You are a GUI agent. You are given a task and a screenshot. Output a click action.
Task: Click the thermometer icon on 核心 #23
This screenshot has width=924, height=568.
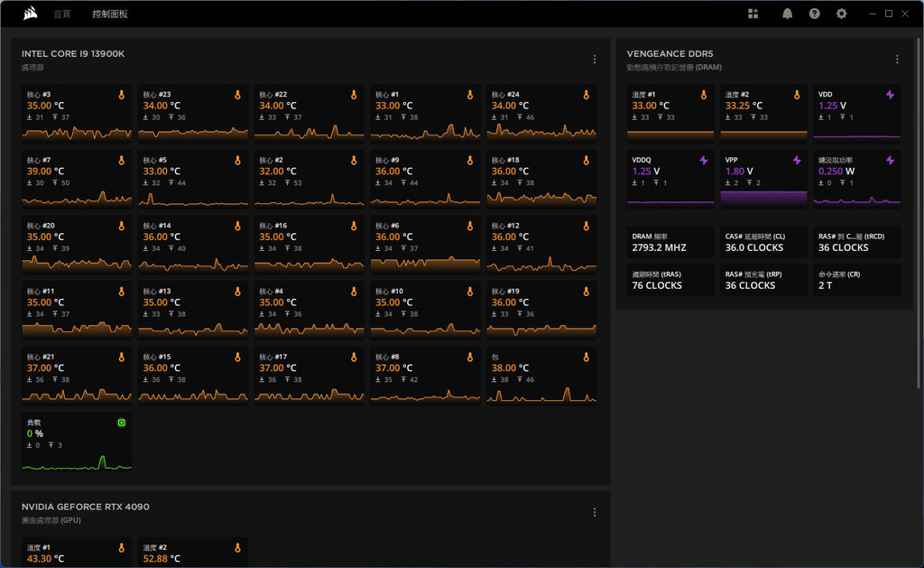[x=237, y=95]
